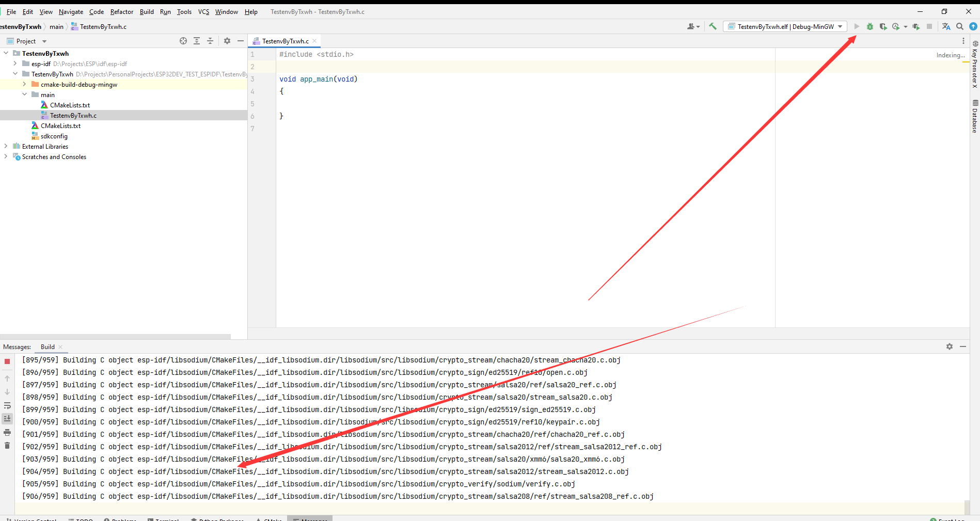Close the Build messages tab
Image resolution: width=980 pixels, height=521 pixels.
[60, 347]
